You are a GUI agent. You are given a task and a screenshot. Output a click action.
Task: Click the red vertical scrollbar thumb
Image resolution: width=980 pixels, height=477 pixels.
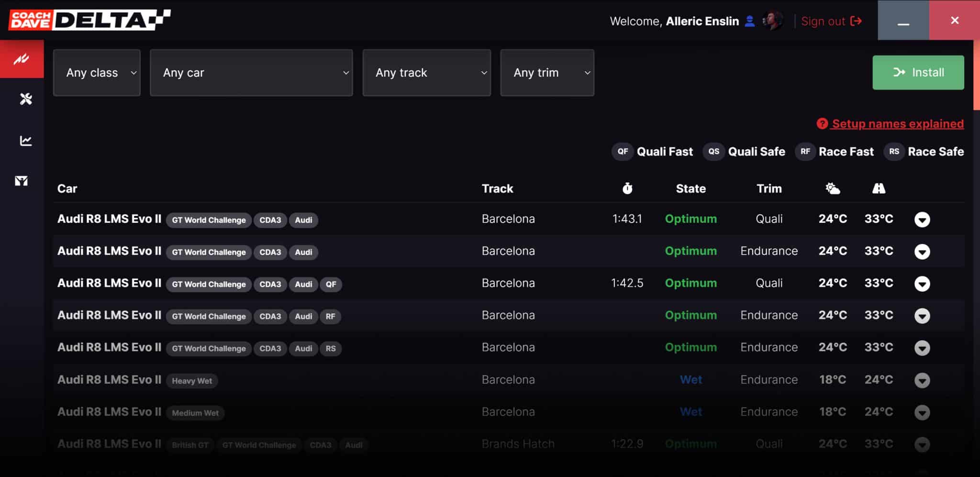click(977, 75)
